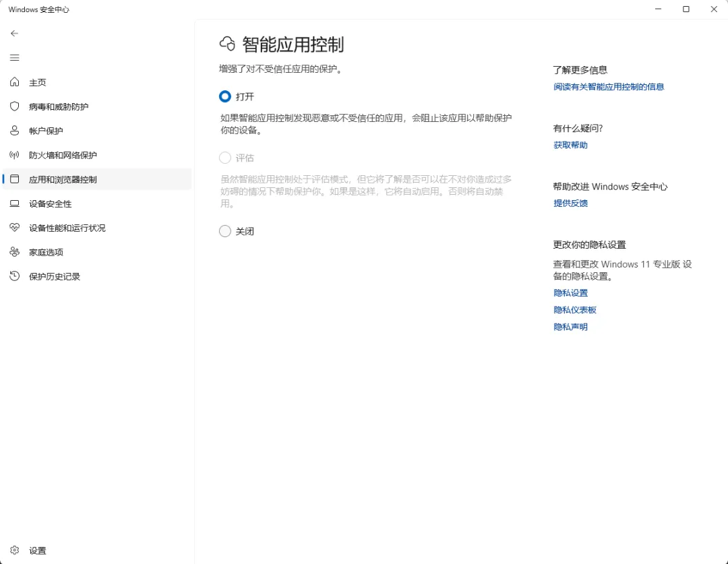Click the 有什么疑问? heading

coord(578,129)
